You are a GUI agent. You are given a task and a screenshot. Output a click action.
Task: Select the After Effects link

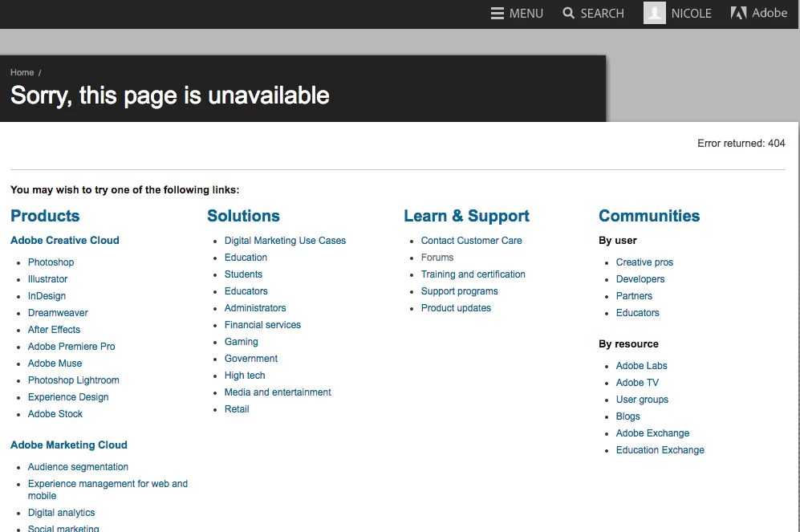[54, 330]
